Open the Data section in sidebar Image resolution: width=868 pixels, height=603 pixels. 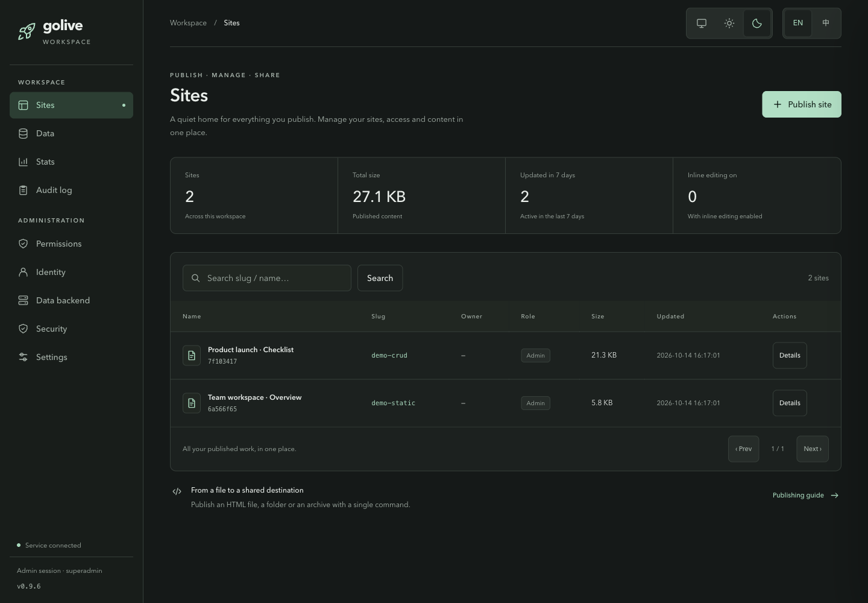(71, 133)
